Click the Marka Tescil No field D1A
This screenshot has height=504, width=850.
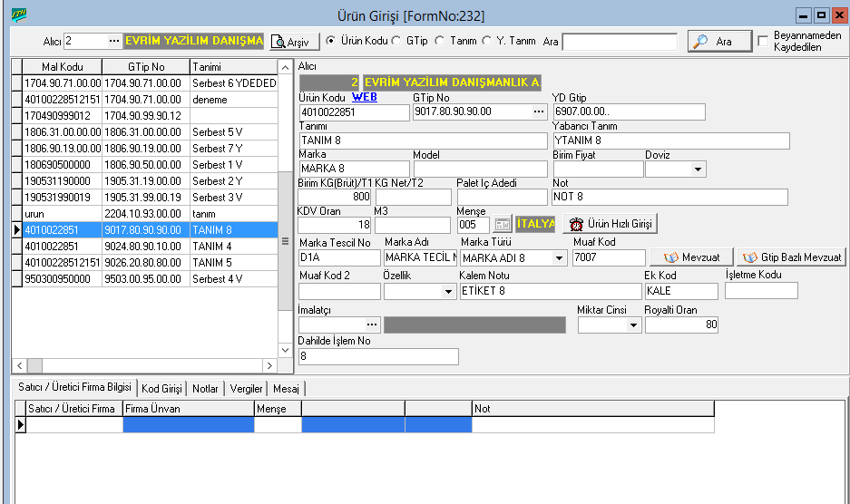[x=339, y=257]
